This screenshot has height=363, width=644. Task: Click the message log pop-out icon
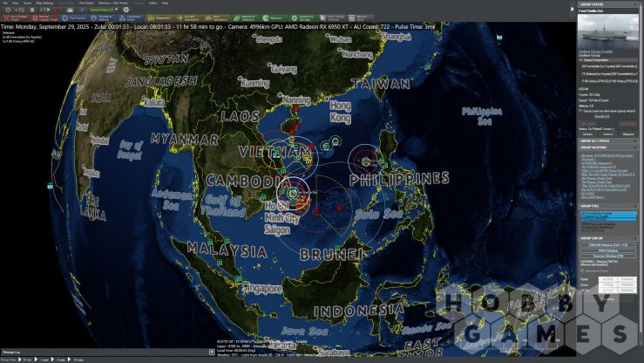[x=212, y=353]
